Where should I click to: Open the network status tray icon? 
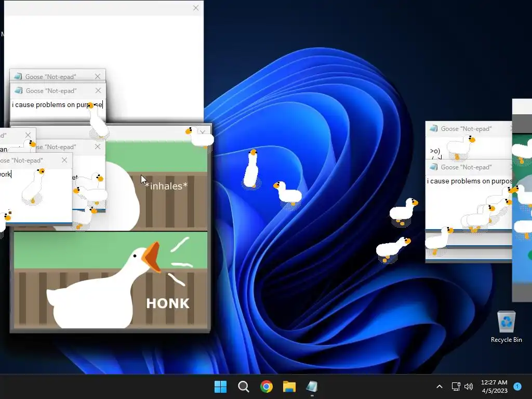(x=456, y=387)
